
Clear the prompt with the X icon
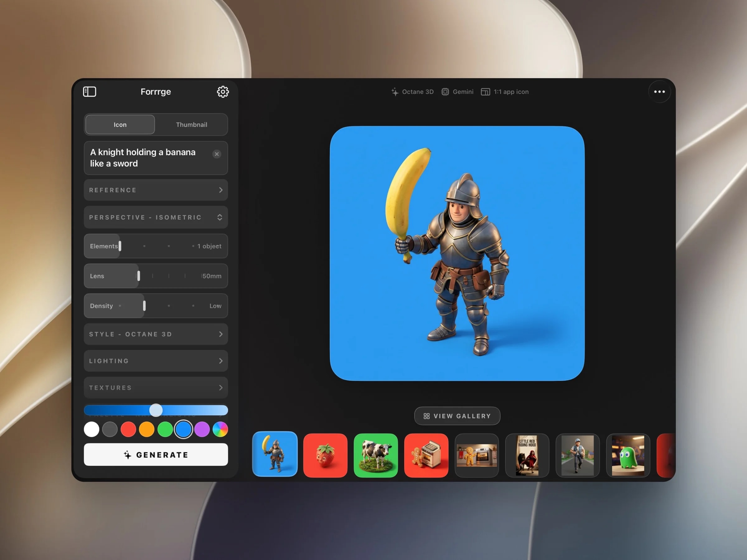216,154
